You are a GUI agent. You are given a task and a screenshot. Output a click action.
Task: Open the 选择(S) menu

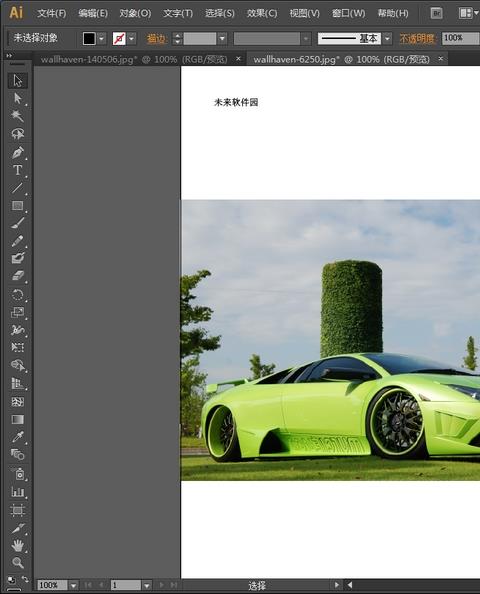point(220,14)
